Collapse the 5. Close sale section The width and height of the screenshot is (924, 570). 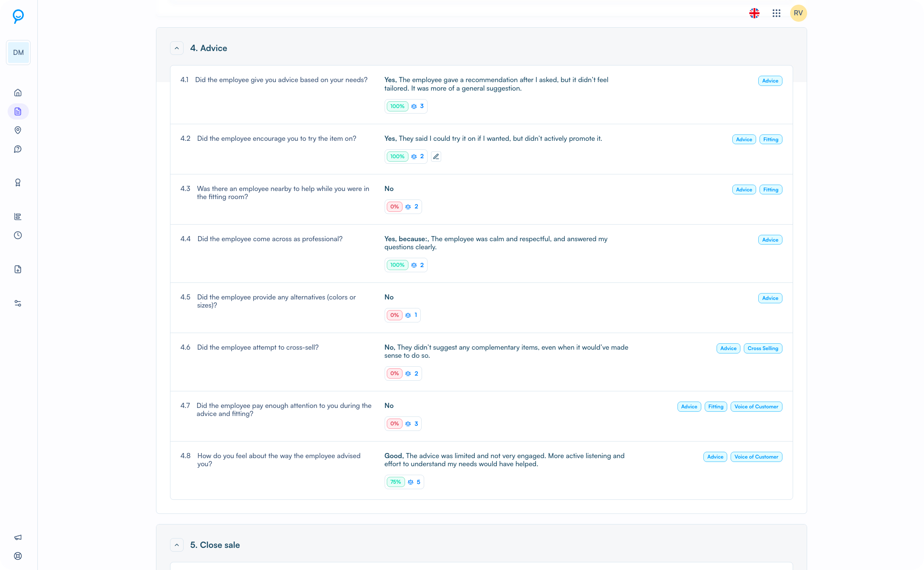(x=177, y=545)
